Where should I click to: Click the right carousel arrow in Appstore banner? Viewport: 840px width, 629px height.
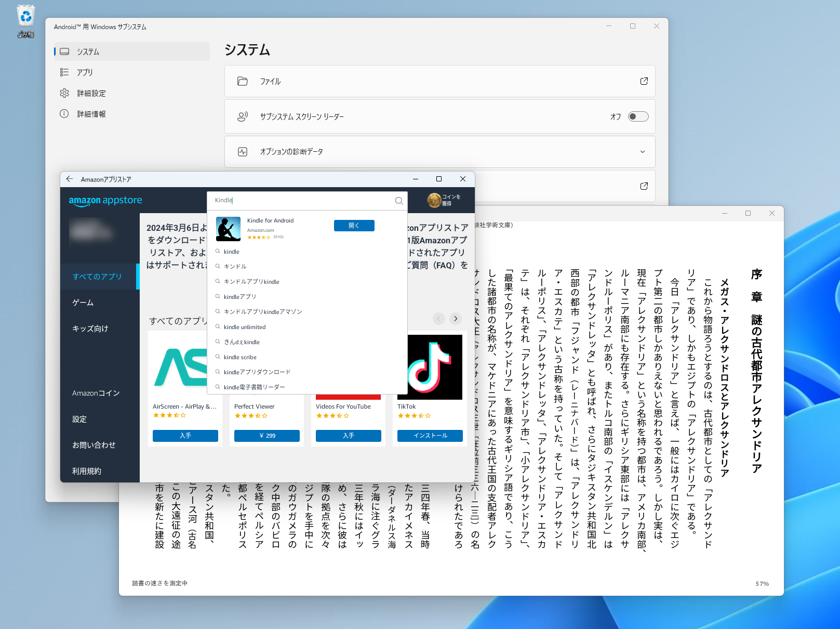pyautogui.click(x=456, y=318)
